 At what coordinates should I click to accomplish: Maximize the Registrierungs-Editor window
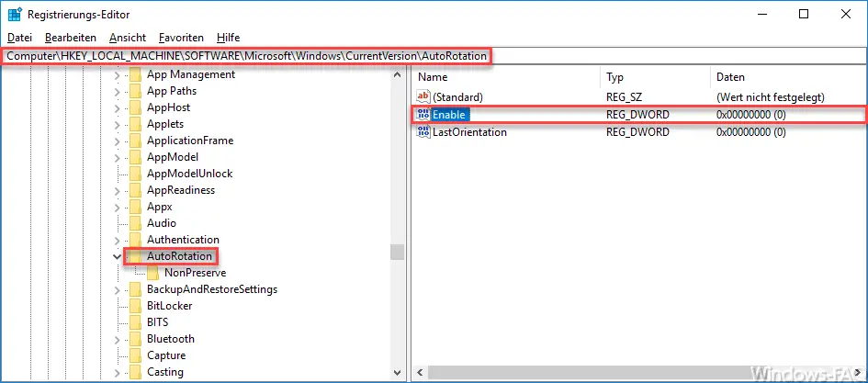(804, 15)
